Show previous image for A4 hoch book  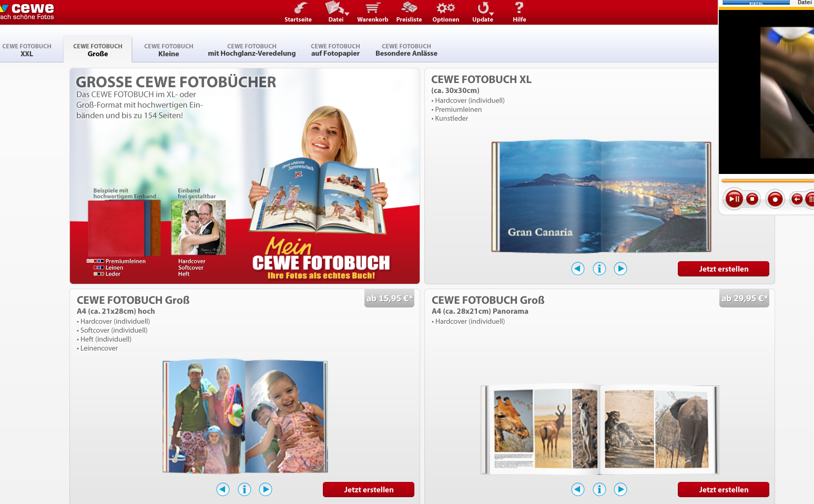click(223, 489)
